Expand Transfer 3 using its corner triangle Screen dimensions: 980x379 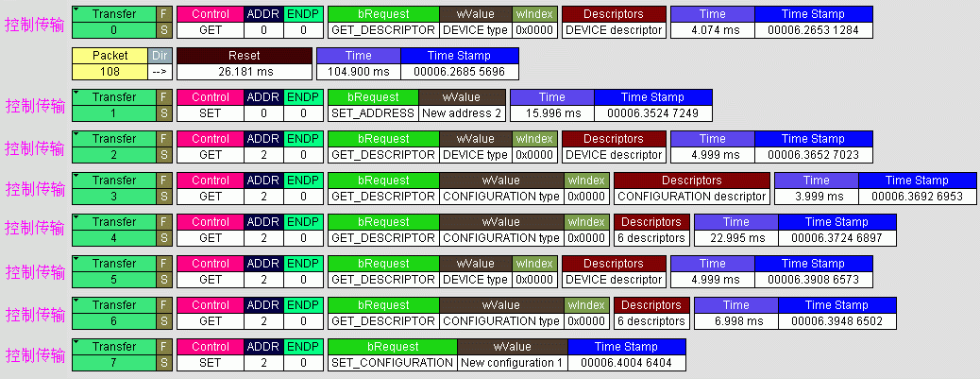pos(76,176)
